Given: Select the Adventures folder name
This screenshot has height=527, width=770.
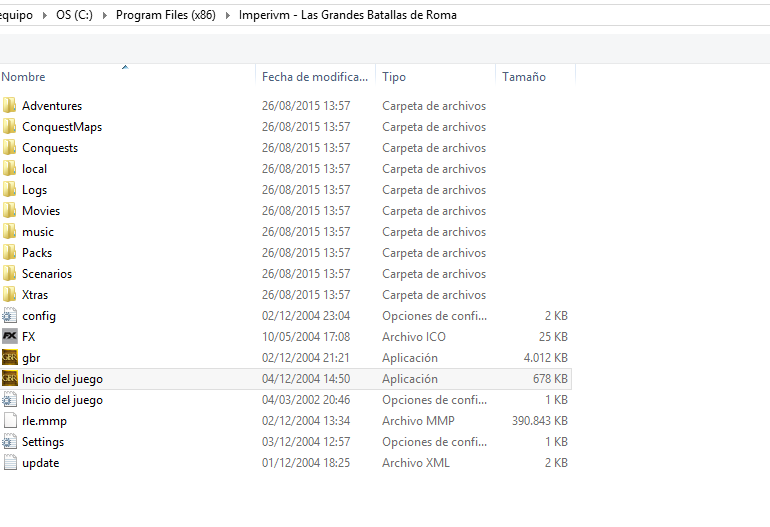Looking at the screenshot, I should click(52, 106).
